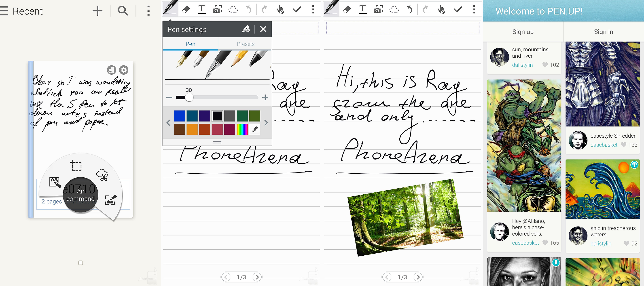The width and height of the screenshot is (644, 286).
Task: Open the Ninja Turtles artwork thumbnail
Action: pos(524,146)
